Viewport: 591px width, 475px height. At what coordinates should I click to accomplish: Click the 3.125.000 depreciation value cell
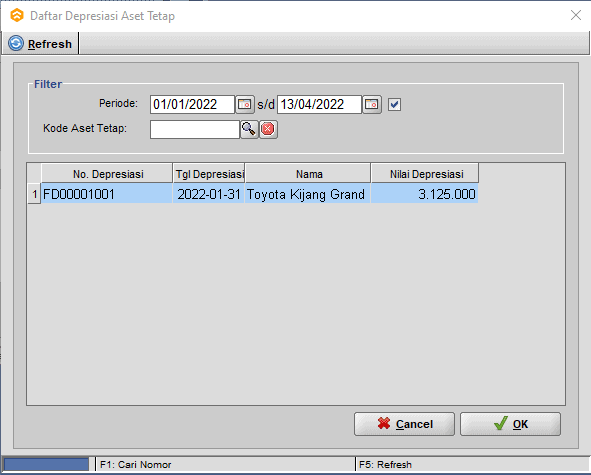[425, 194]
